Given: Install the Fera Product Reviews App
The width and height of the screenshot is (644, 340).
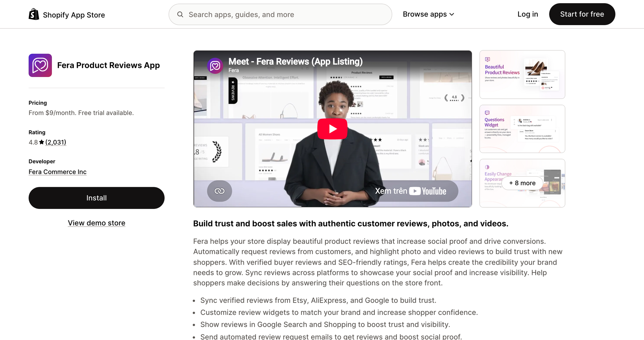Looking at the screenshot, I should (97, 198).
